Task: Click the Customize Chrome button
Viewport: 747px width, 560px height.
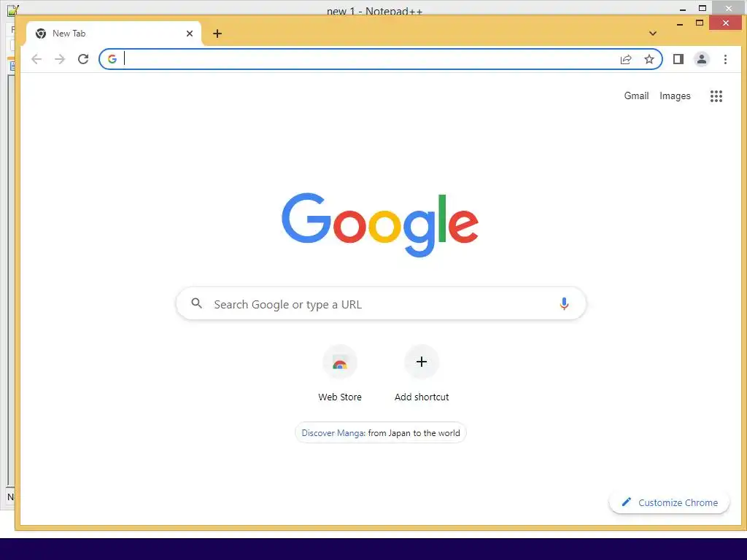Action: click(x=669, y=502)
